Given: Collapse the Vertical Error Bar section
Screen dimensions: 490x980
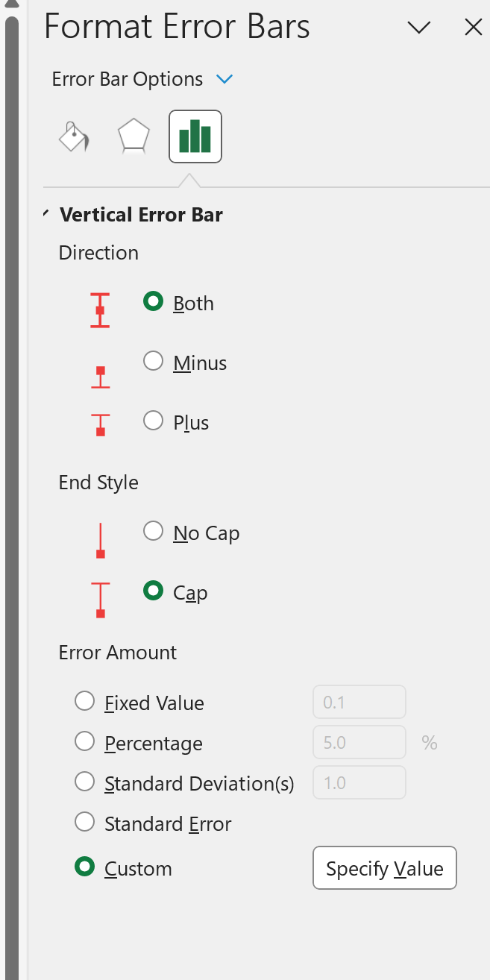Looking at the screenshot, I should pos(45,213).
